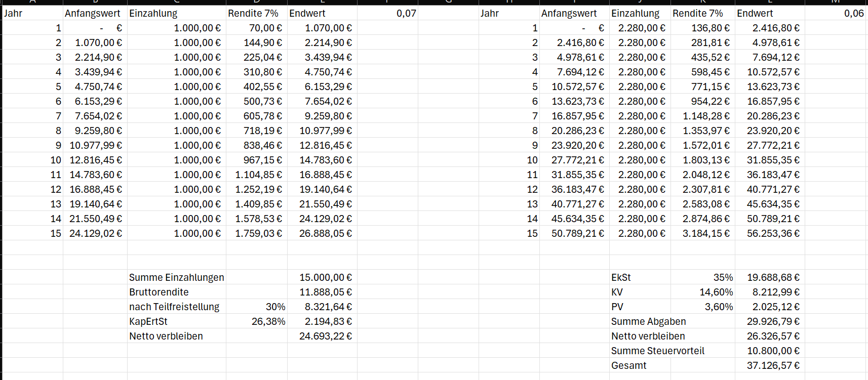The width and height of the screenshot is (868, 380).
Task: Select the year 15 Endwert 56.253,36 €
Action: tap(770, 233)
